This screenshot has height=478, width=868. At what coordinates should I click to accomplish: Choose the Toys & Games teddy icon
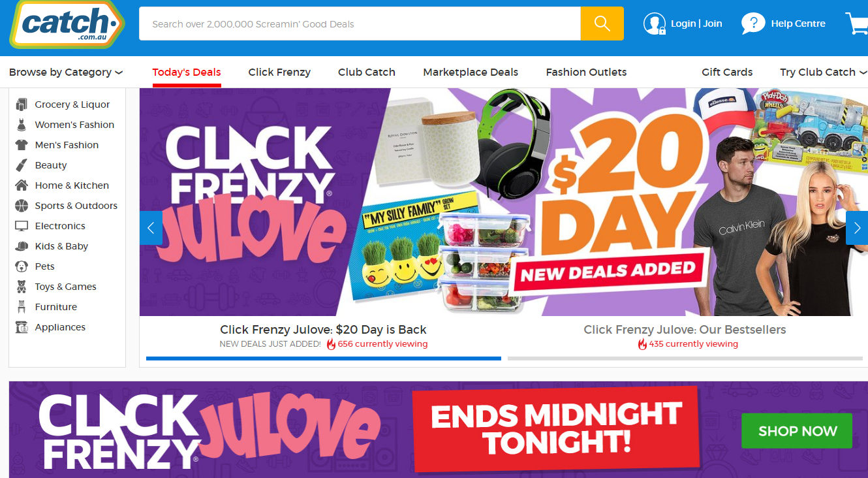[x=22, y=287]
